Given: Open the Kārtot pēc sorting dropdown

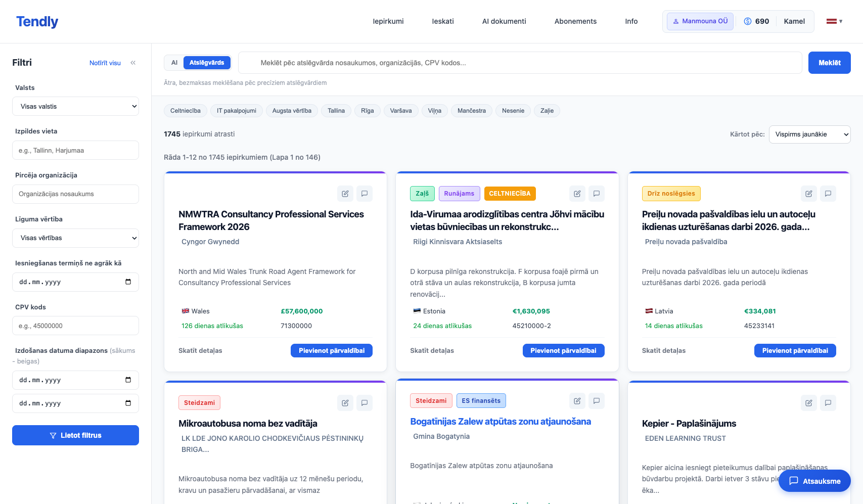Looking at the screenshot, I should (809, 134).
